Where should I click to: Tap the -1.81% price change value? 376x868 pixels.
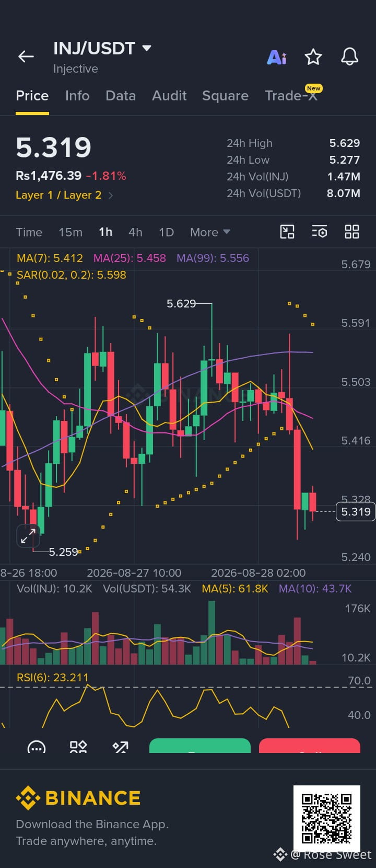[x=106, y=176]
